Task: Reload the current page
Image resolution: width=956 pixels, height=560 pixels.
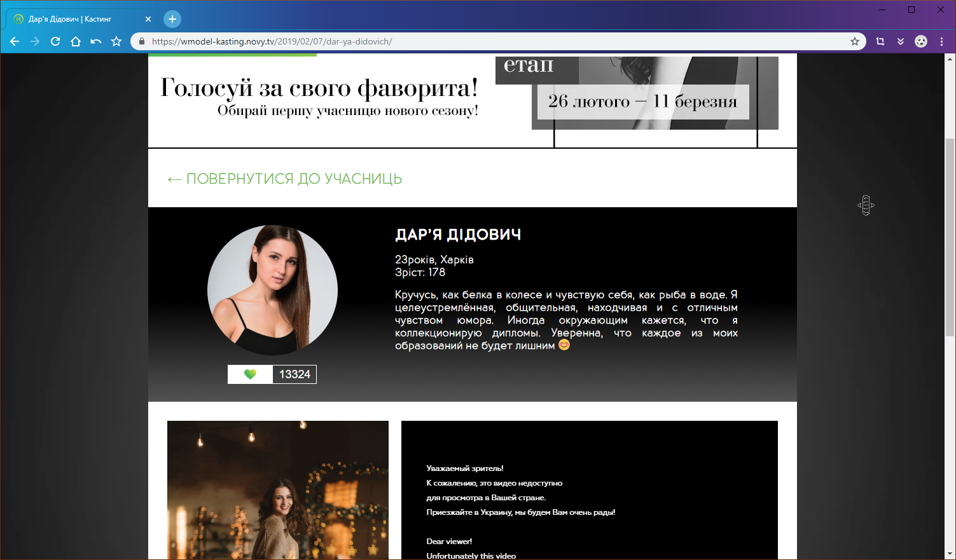Action: click(55, 41)
